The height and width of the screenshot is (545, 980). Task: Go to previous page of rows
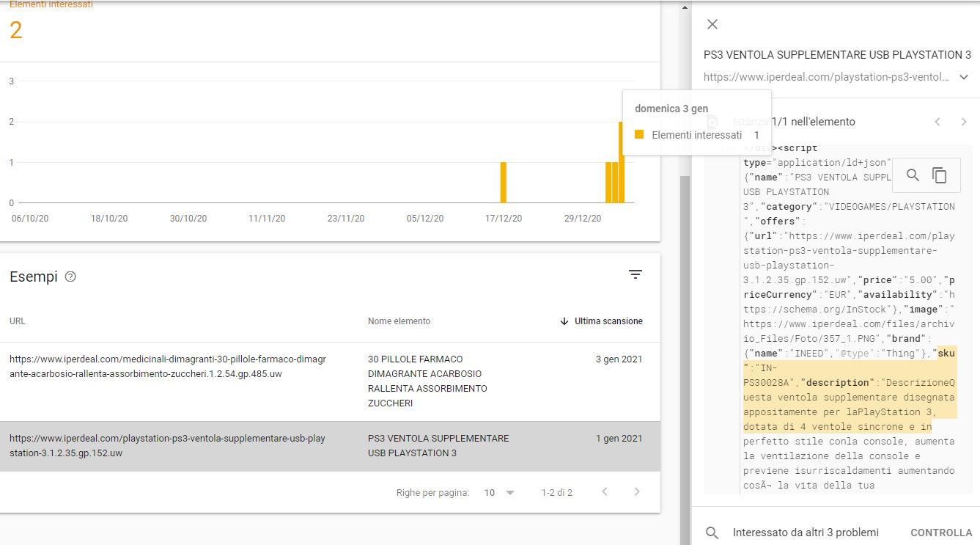click(605, 492)
